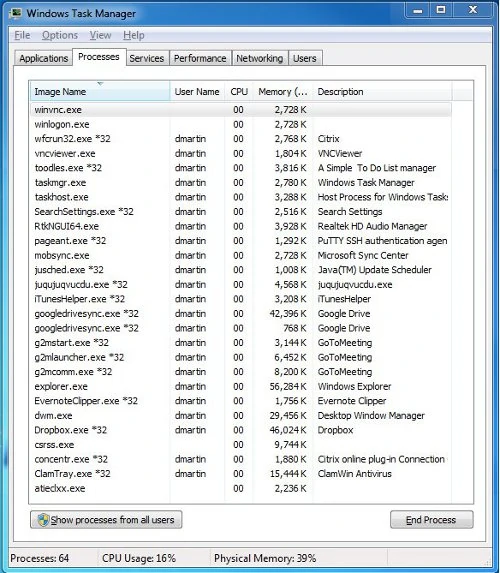Click Physical Memory: 39% in status bar
500x573 pixels.
265,558
